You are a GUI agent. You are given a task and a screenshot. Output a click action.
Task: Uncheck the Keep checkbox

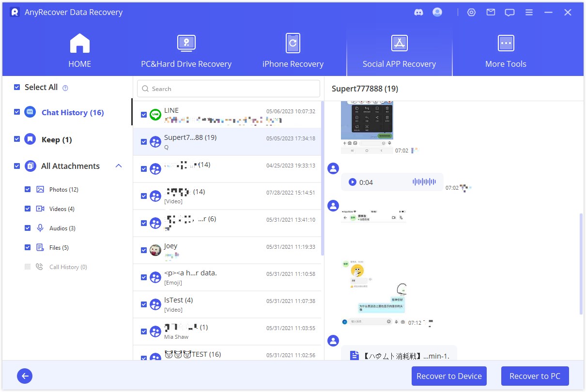(17, 139)
